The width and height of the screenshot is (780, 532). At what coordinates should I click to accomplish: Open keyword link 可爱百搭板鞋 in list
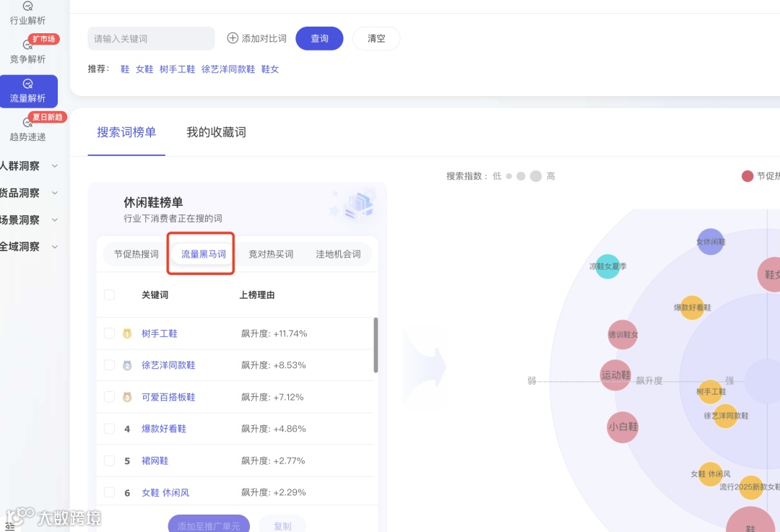coord(168,397)
